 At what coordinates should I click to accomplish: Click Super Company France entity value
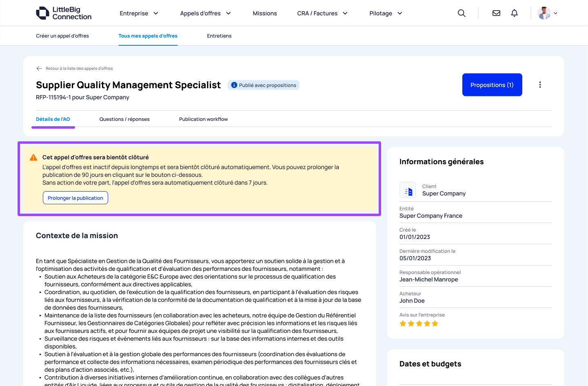click(x=431, y=216)
